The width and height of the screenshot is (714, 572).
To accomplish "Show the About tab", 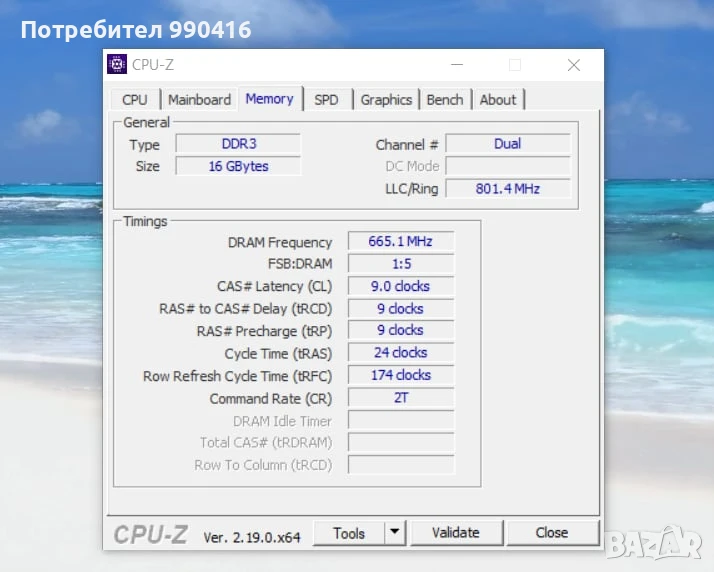I will pos(498,100).
